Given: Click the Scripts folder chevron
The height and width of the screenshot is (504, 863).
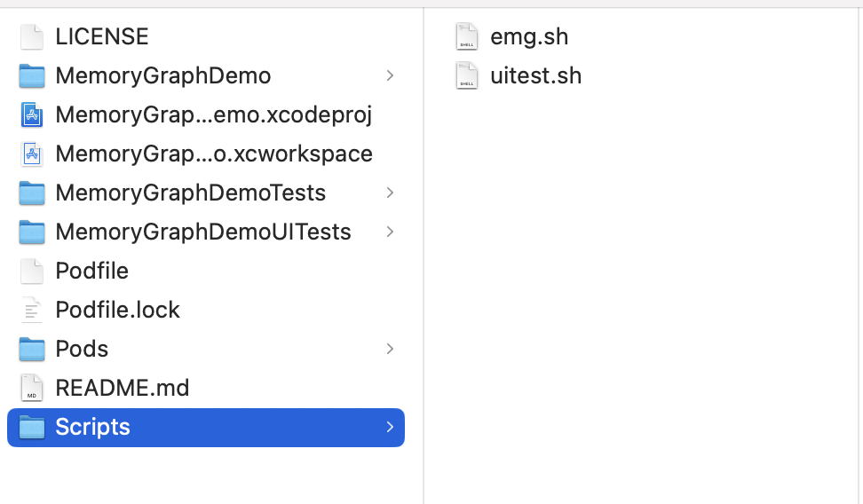Looking at the screenshot, I should (x=390, y=427).
